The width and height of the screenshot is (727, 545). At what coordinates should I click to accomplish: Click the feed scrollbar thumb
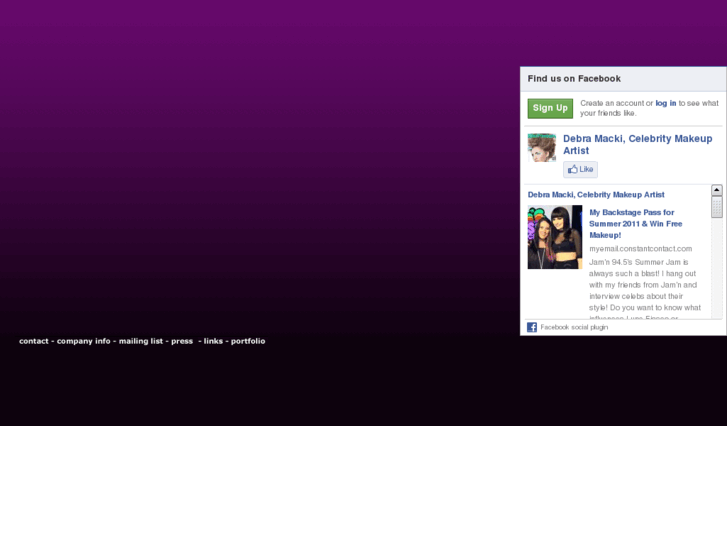coord(716,206)
